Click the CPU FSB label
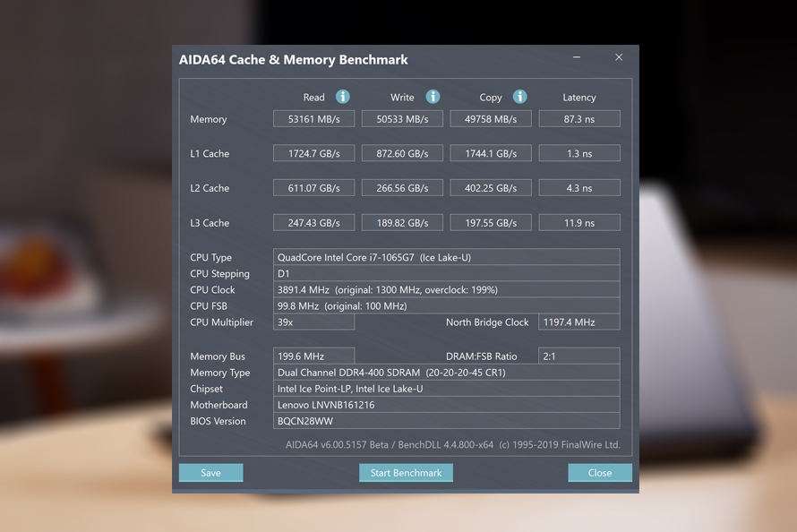797x532 pixels. coord(209,306)
